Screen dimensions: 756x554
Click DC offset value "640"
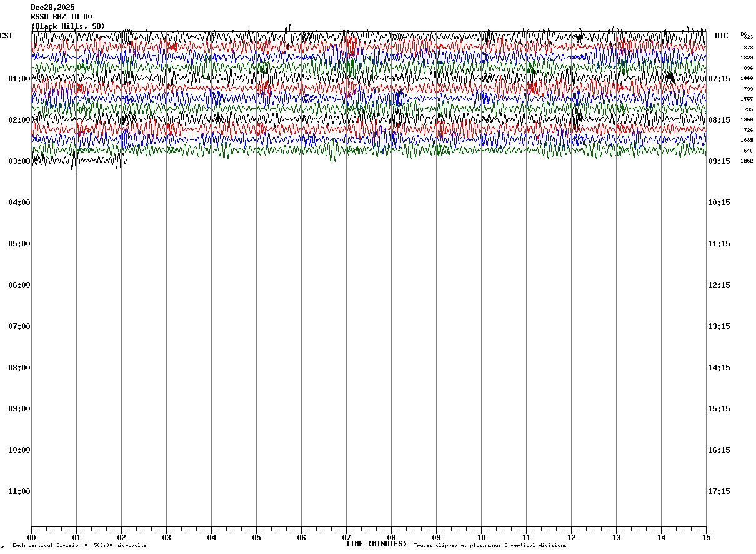[748, 151]
